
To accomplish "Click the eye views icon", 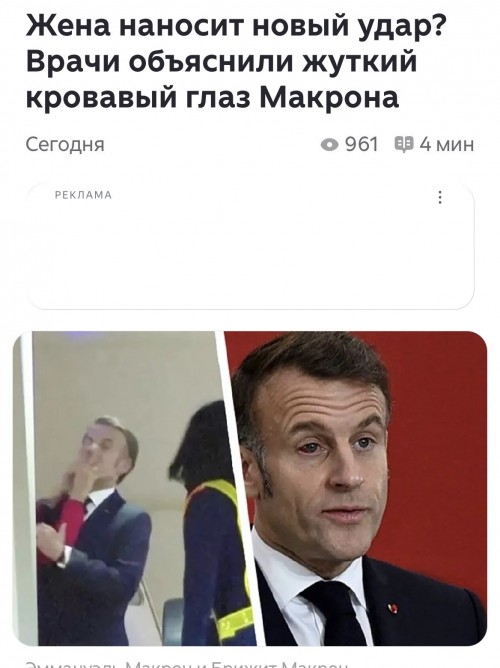I will pyautogui.click(x=329, y=145).
